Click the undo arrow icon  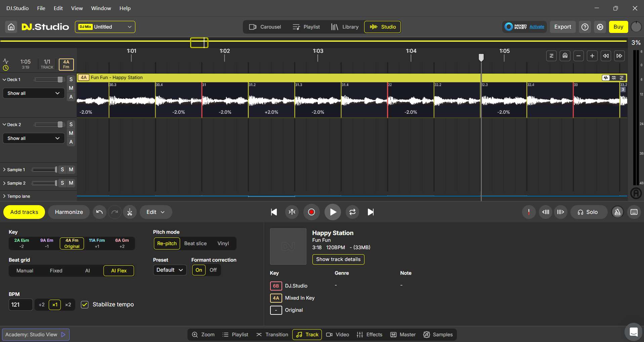pyautogui.click(x=99, y=212)
